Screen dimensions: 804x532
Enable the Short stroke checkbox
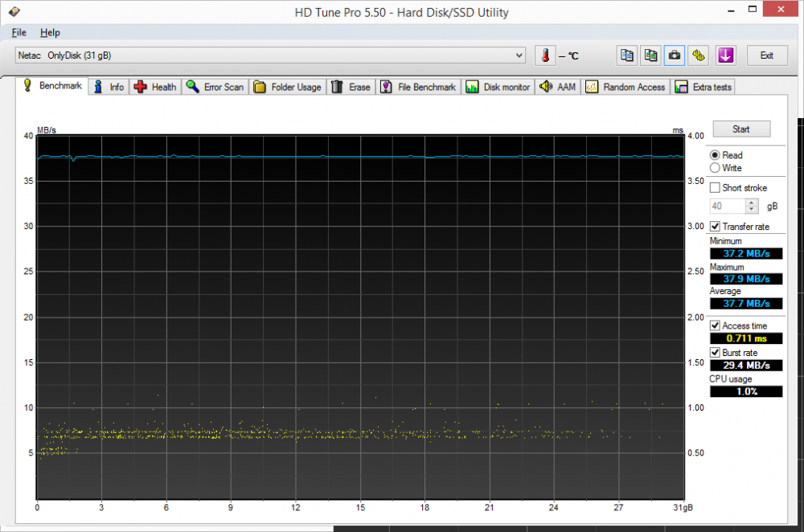715,188
